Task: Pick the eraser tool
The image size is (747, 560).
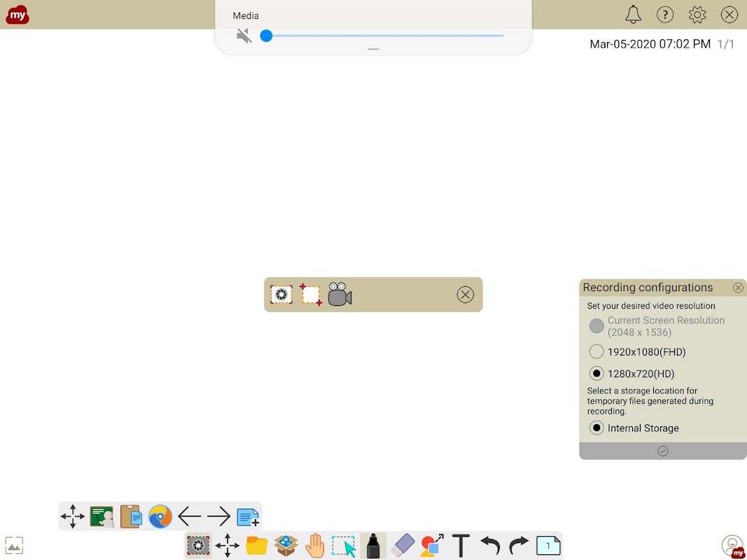Action: [x=403, y=546]
